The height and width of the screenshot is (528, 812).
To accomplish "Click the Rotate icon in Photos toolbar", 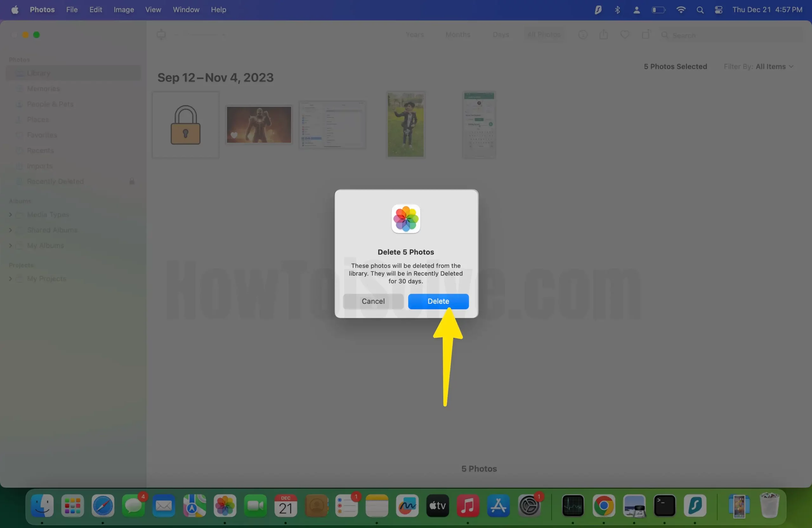I will pyautogui.click(x=645, y=34).
